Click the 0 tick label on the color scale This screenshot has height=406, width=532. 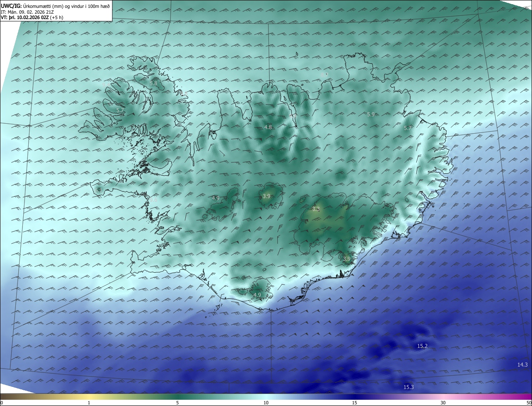point(2,403)
